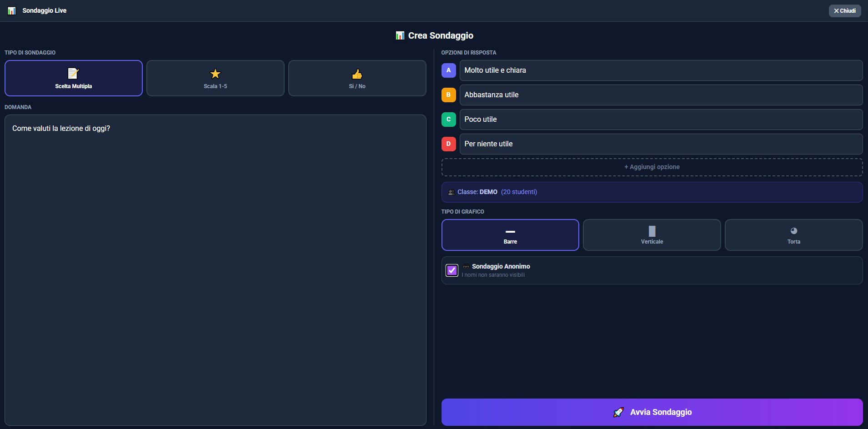
Task: Click the purple A option badge
Action: [449, 70]
